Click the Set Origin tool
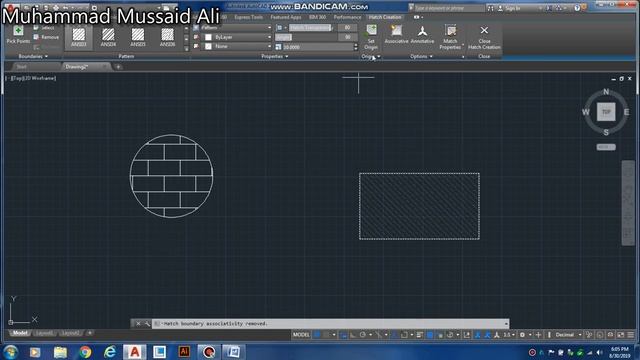The image size is (640, 360). pyautogui.click(x=371, y=37)
